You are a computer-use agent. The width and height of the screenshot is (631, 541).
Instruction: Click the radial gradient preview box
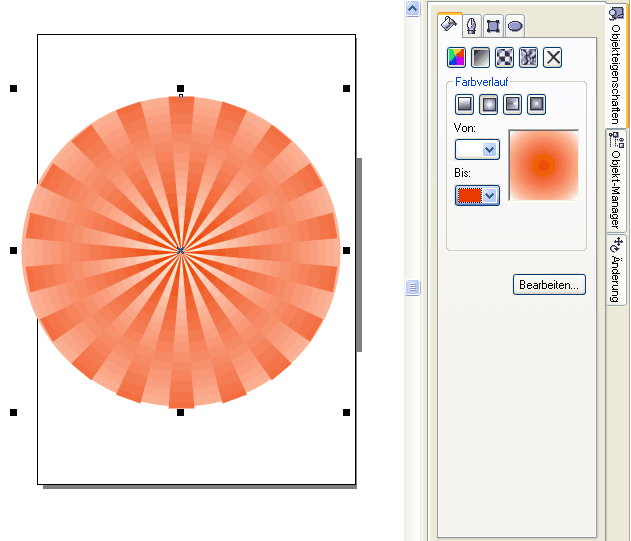[543, 165]
